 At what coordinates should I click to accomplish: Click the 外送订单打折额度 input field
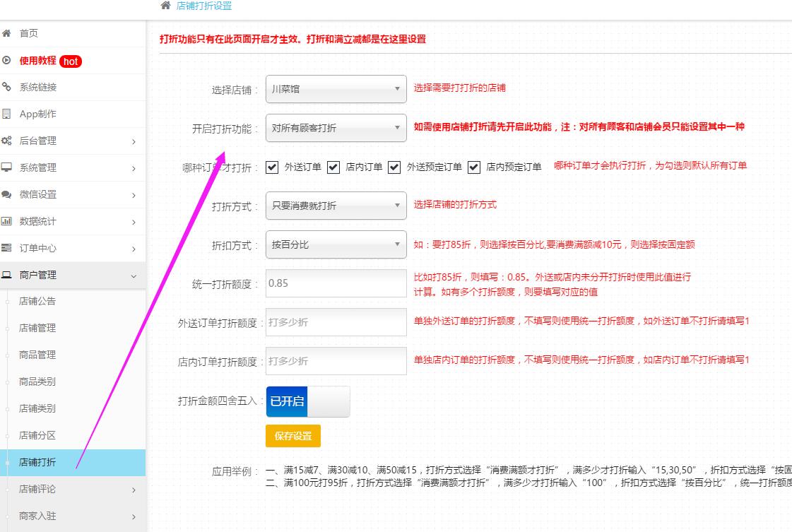click(336, 322)
